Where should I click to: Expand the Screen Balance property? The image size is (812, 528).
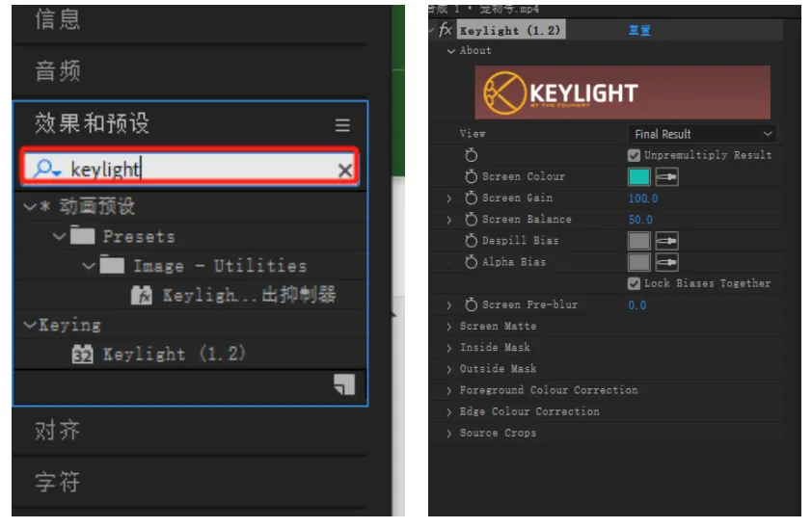click(449, 220)
